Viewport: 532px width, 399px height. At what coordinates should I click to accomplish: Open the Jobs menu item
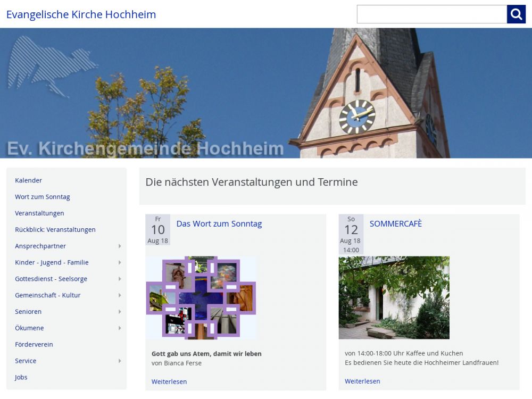21,377
